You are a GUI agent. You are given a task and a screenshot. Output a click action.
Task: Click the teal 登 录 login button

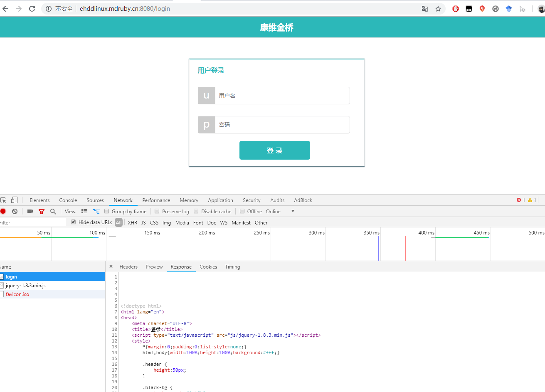coord(275,150)
